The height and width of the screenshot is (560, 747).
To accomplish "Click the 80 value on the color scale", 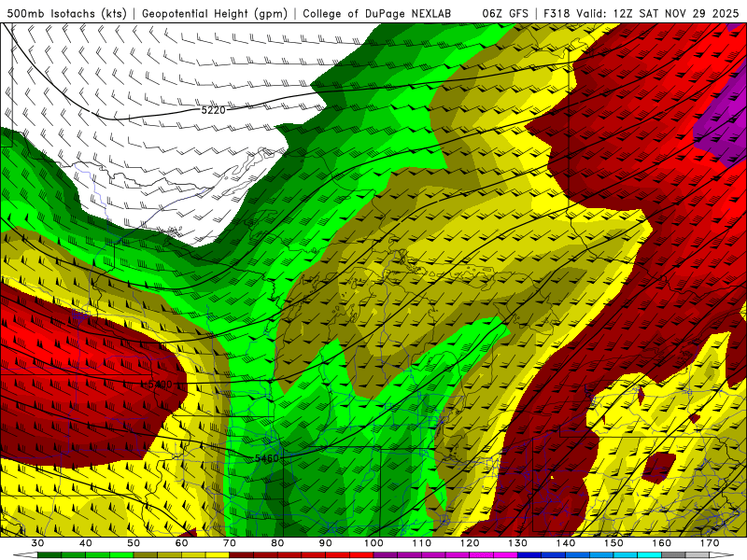I will point(277,543).
